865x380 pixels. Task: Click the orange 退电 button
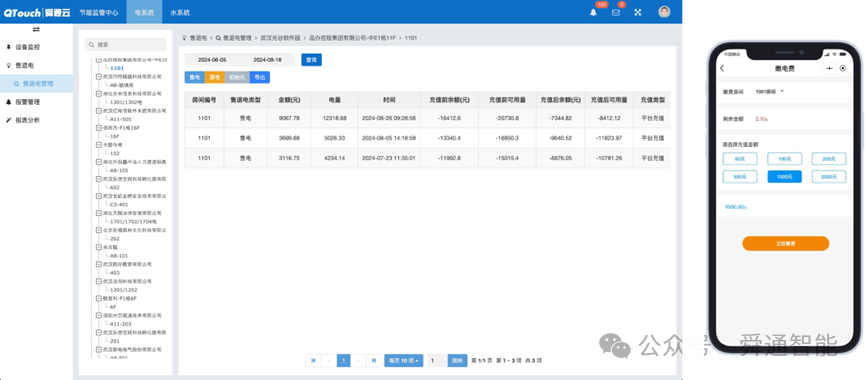214,77
